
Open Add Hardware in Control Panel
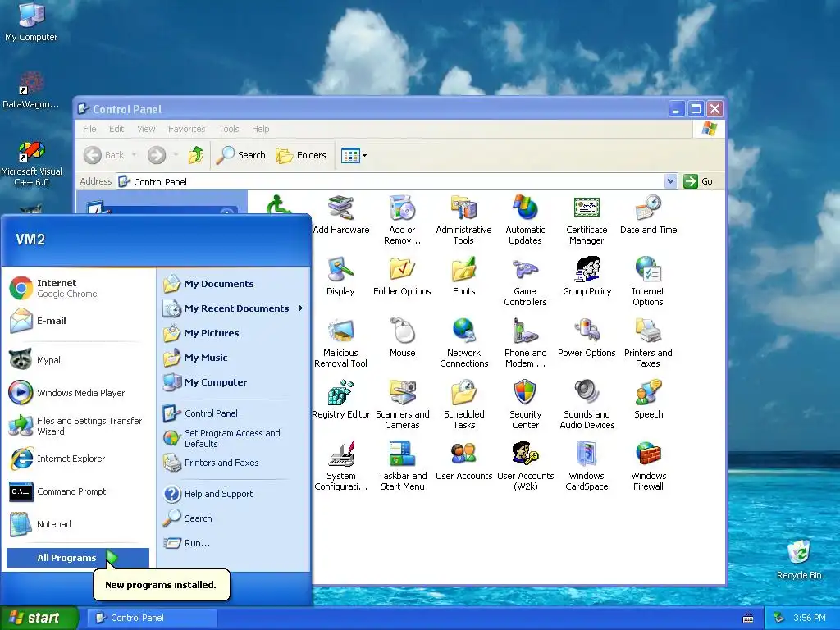click(x=340, y=215)
